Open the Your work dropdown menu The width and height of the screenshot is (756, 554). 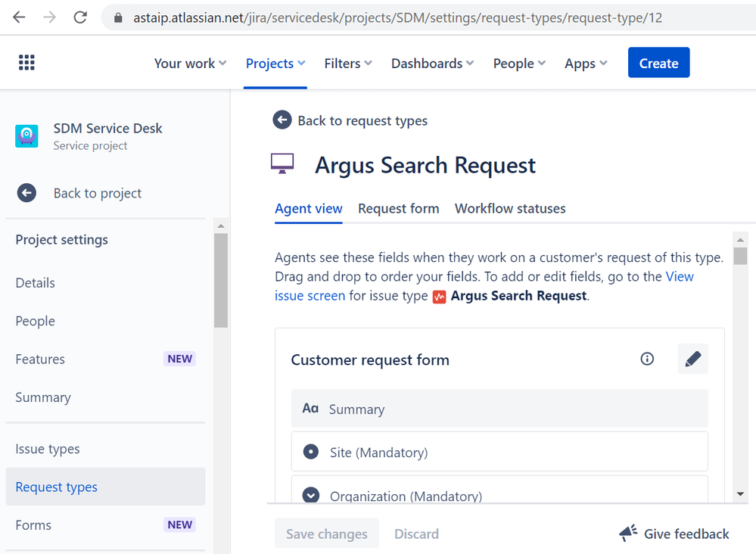coord(190,63)
